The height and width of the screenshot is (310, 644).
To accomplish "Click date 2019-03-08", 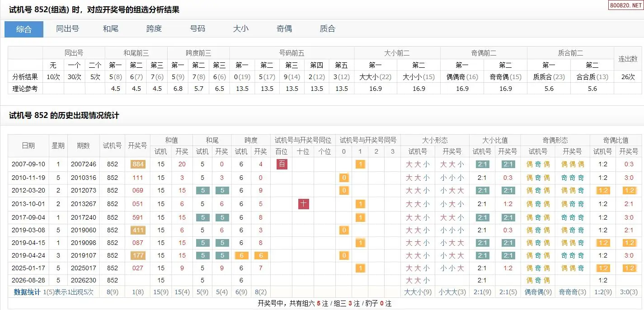I will click(28, 230).
